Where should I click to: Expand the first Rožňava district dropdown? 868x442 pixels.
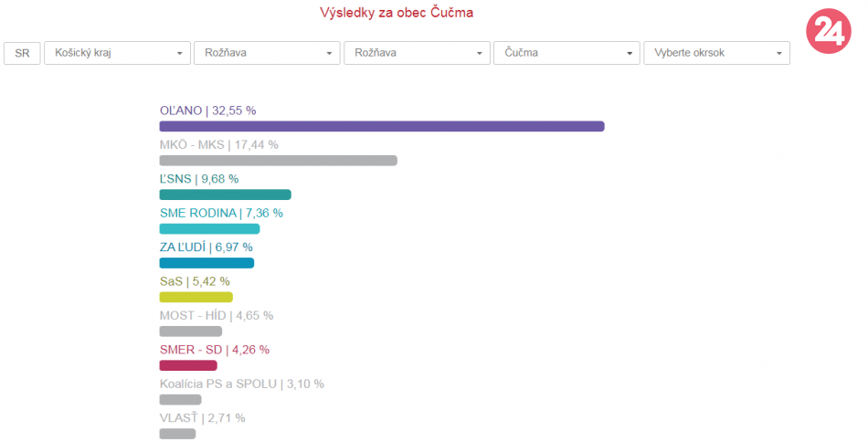point(267,53)
